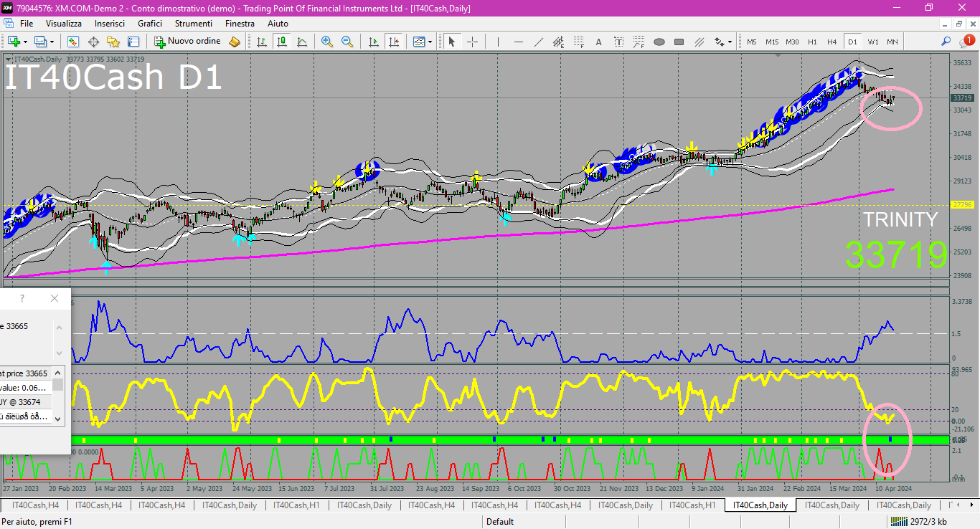
Task: Expand the New Chart dropdown arrow
Action: point(25,42)
